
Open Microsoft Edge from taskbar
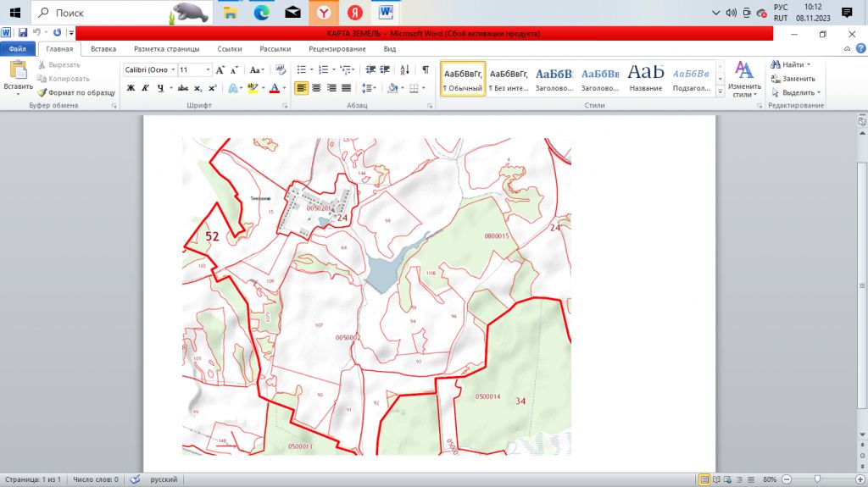tap(261, 12)
